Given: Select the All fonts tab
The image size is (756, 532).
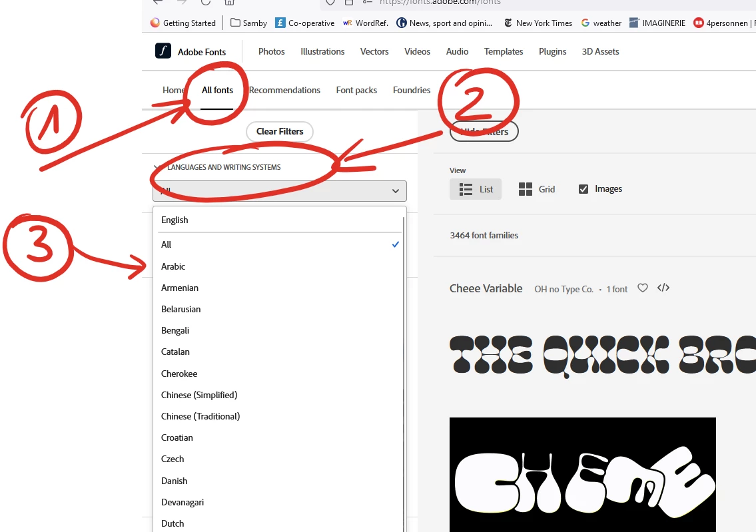Looking at the screenshot, I should (217, 90).
